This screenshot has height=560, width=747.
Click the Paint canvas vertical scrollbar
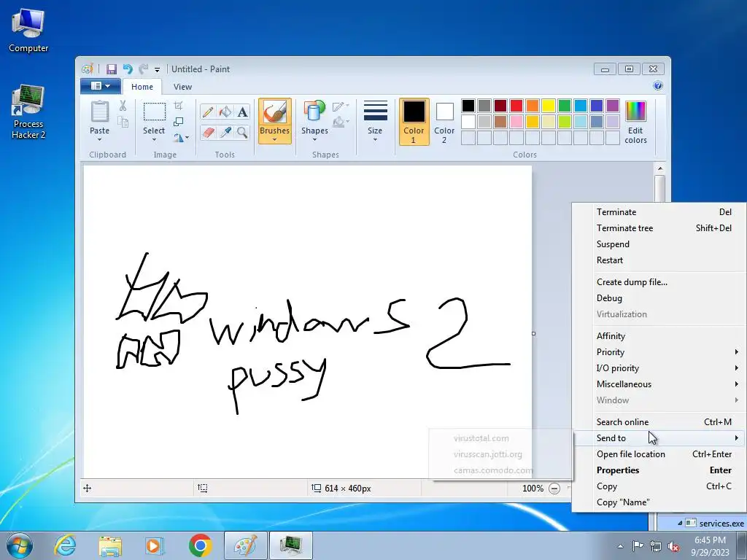[659, 188]
